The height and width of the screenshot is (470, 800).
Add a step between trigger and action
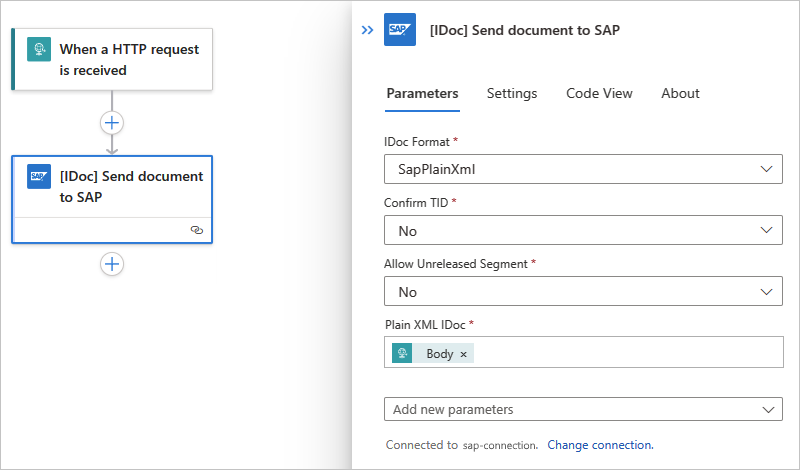(x=112, y=123)
